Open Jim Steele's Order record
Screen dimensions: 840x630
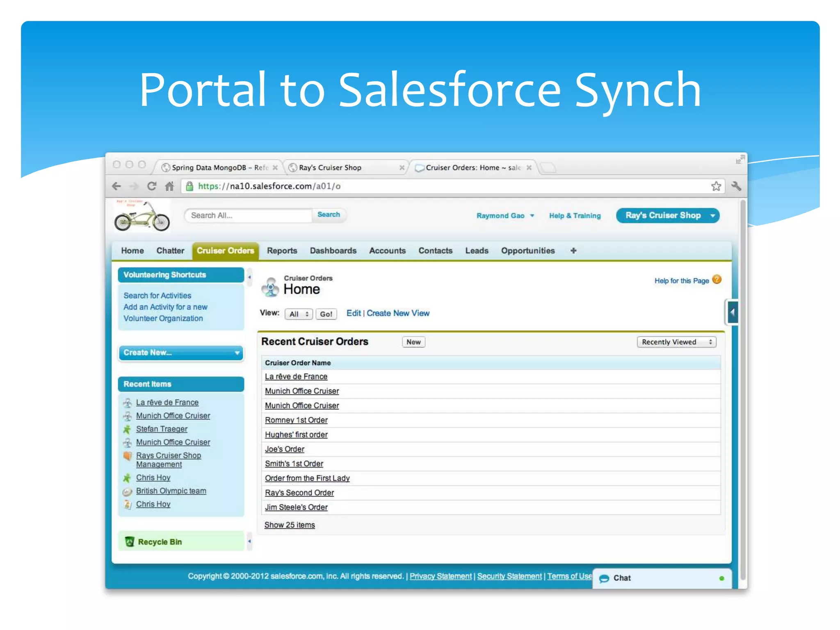(x=296, y=507)
